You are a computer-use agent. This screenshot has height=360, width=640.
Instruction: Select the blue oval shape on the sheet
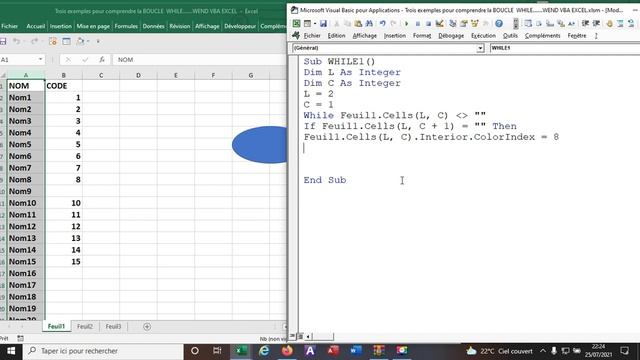[x=260, y=145]
